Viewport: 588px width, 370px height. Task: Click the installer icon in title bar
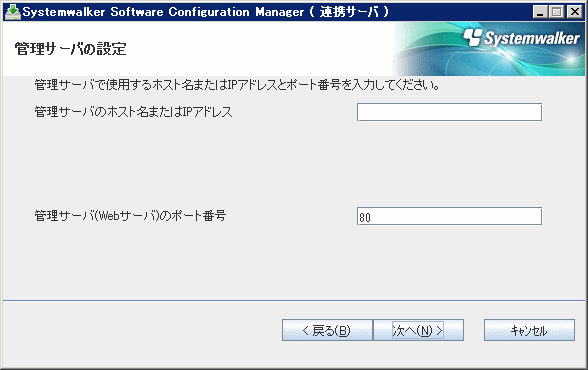pyautogui.click(x=12, y=12)
